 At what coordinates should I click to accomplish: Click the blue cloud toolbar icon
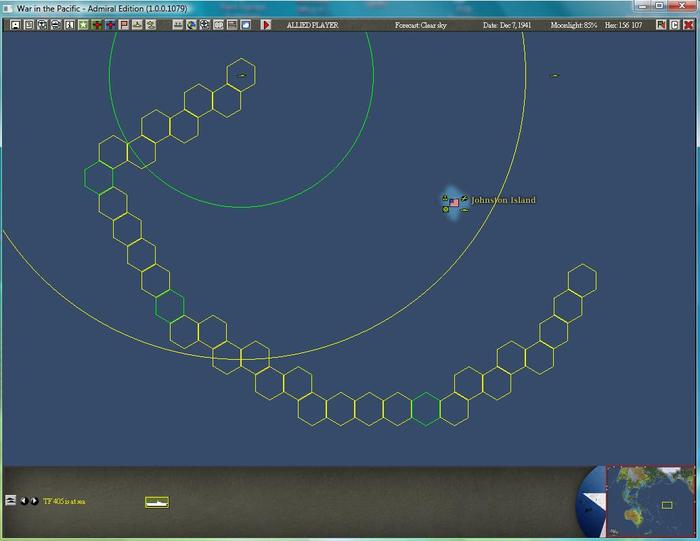click(246, 25)
